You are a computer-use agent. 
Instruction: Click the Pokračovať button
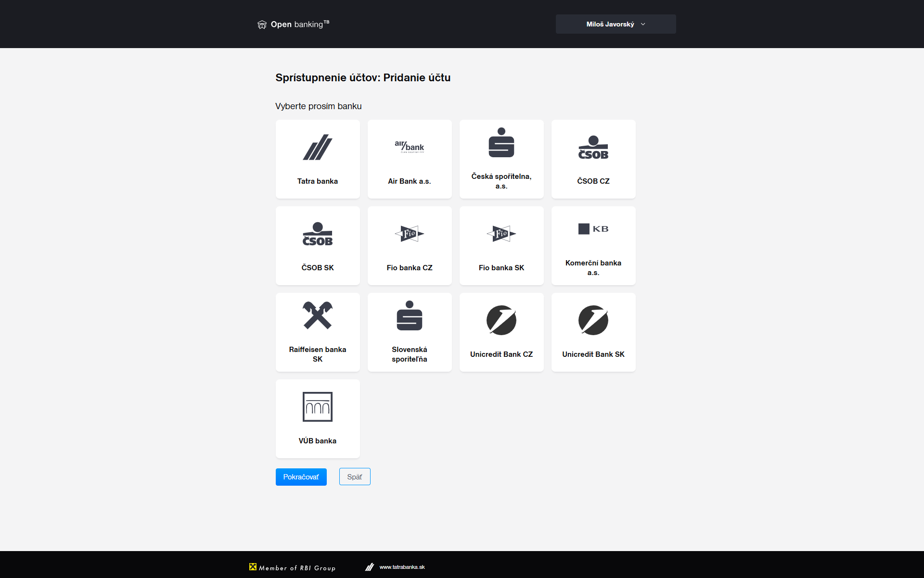coord(301,477)
